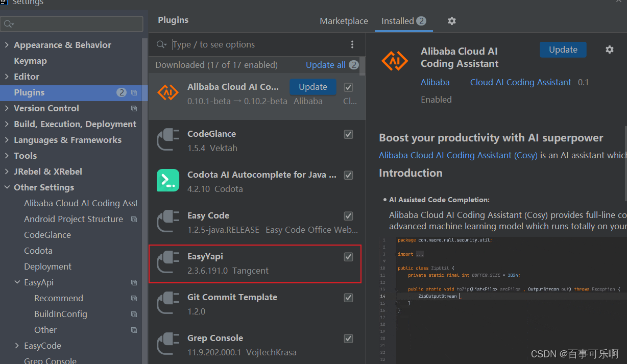Expand the Version Control settings node
The height and width of the screenshot is (364, 627).
[x=7, y=108]
